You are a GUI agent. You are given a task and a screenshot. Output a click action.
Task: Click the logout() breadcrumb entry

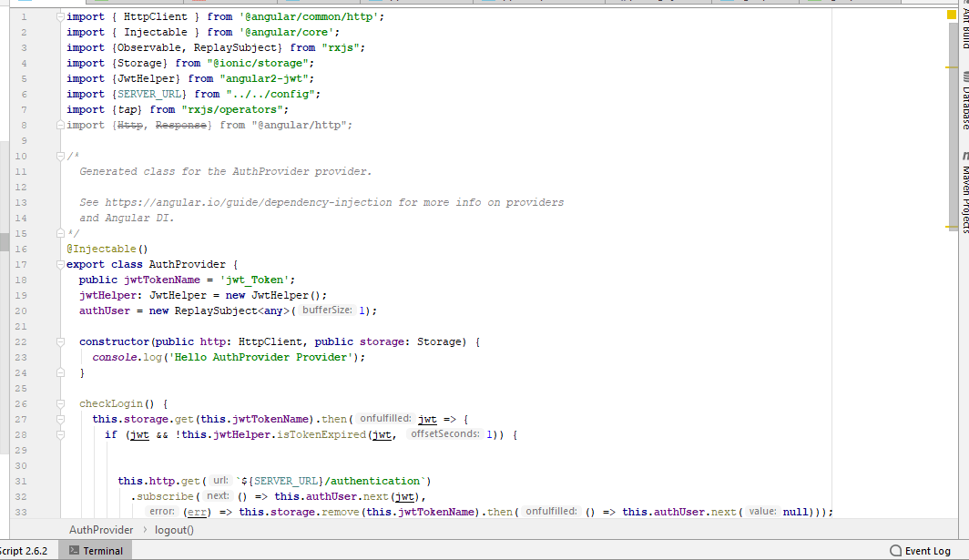[x=173, y=529]
